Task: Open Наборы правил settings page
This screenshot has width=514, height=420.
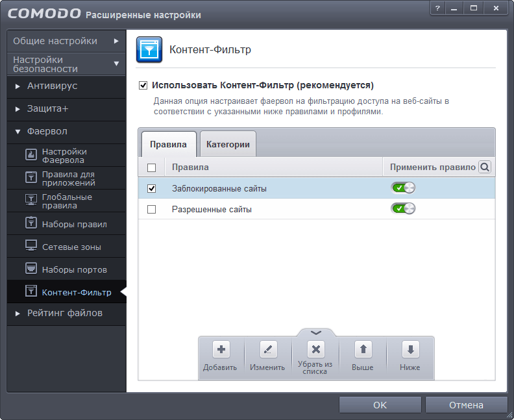Action: click(x=66, y=224)
